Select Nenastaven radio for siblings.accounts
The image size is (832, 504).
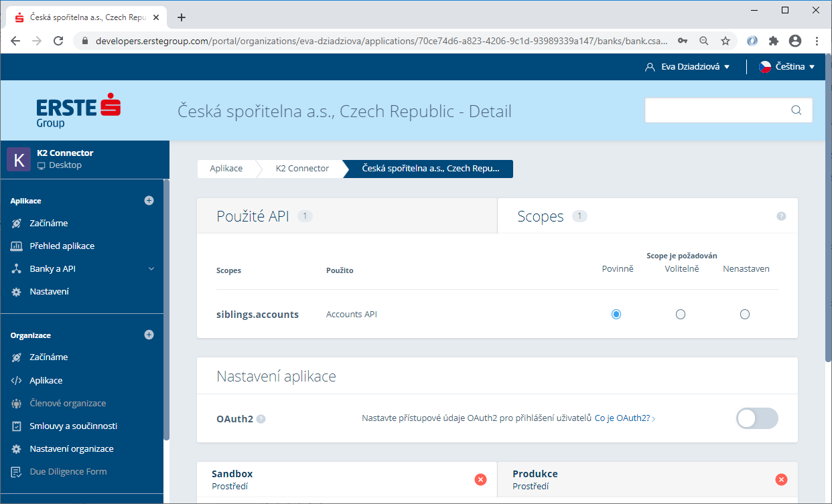pos(745,314)
